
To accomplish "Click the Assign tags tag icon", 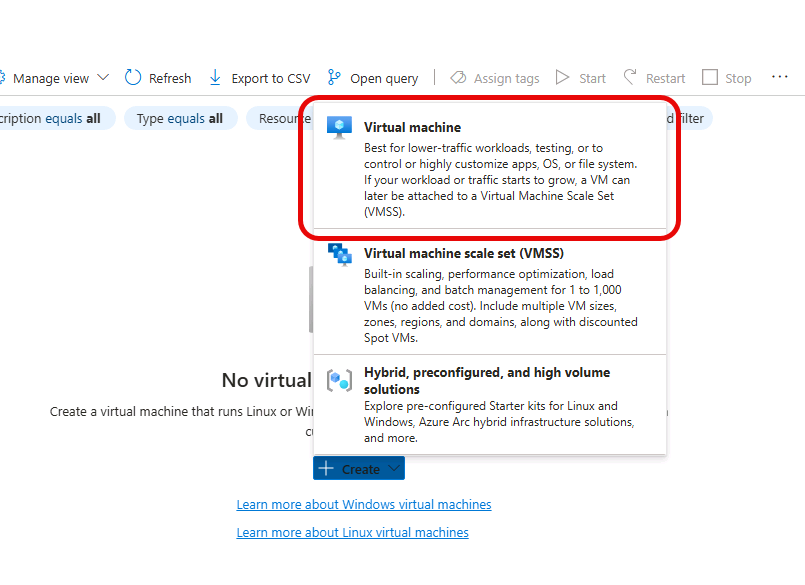I will click(x=458, y=78).
